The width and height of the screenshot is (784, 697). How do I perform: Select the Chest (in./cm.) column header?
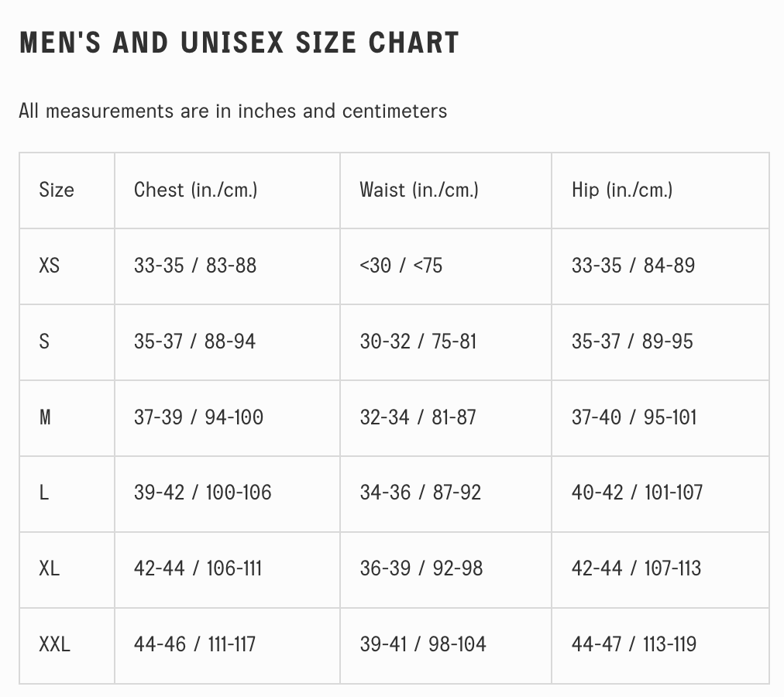pos(195,190)
